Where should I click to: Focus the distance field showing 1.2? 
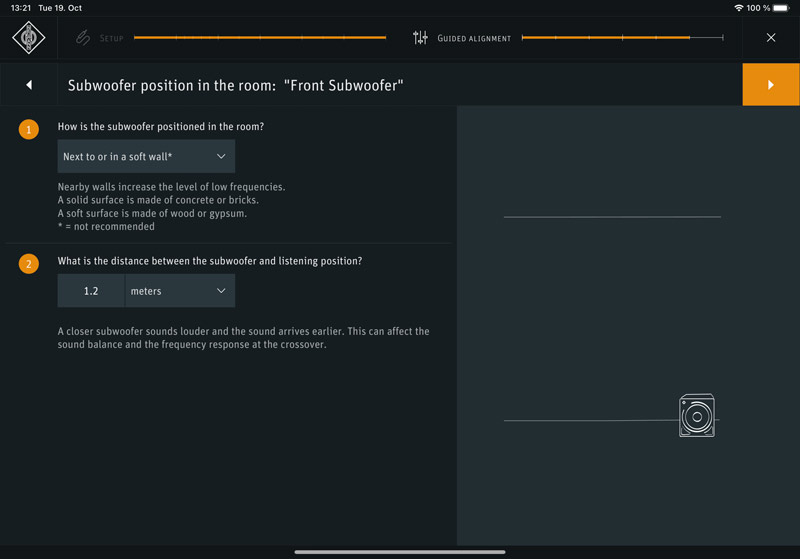pyautogui.click(x=91, y=291)
